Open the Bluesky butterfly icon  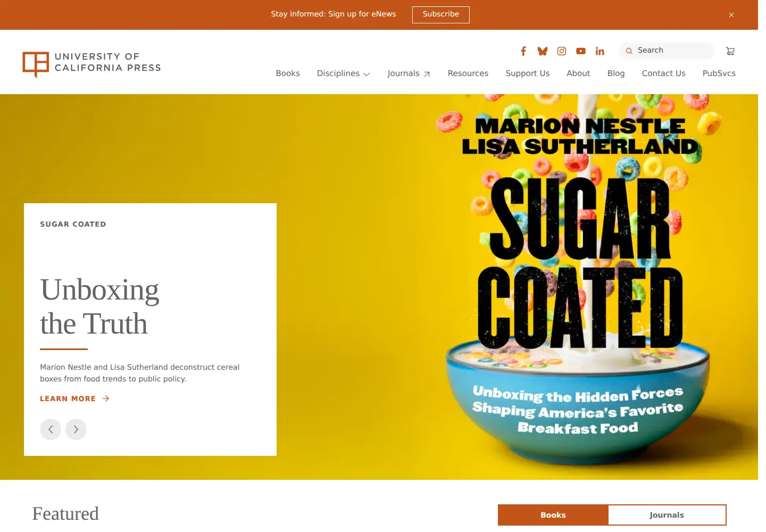pos(543,51)
